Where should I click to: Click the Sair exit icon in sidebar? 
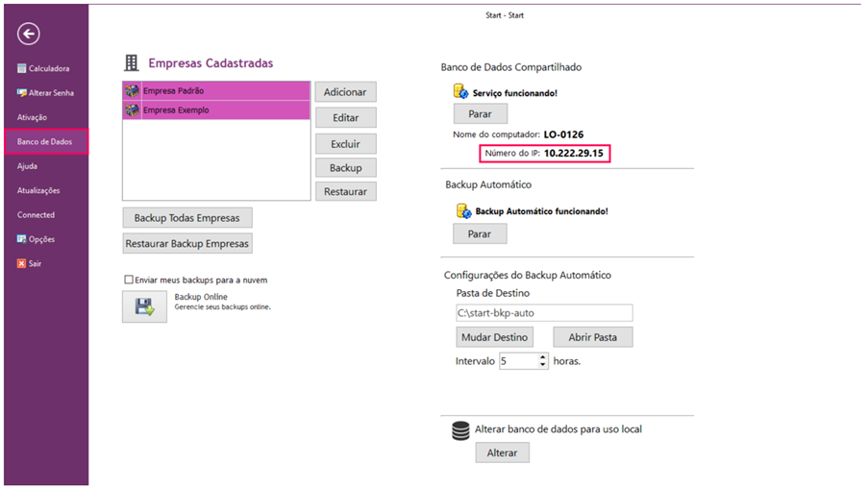coord(22,263)
